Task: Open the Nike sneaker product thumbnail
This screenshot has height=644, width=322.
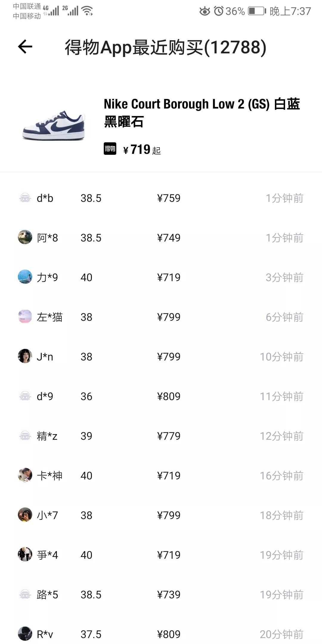Action: (54, 126)
